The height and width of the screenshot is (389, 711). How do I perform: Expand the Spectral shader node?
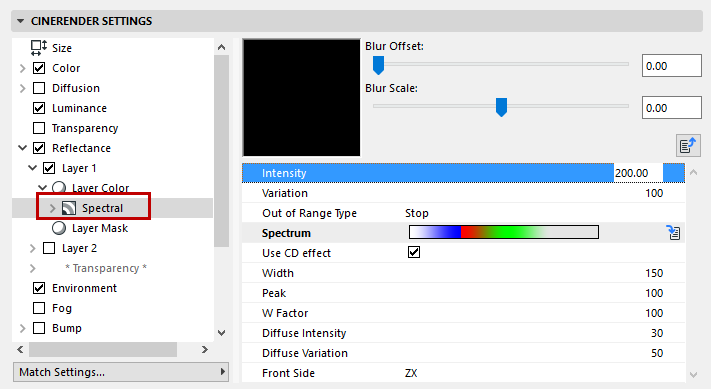coord(52,208)
